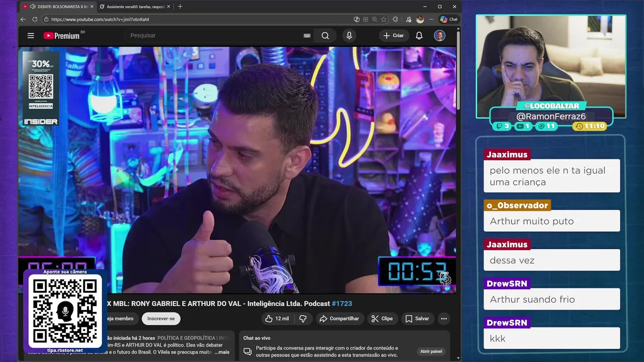Open the Criar create menu

tap(393, 36)
